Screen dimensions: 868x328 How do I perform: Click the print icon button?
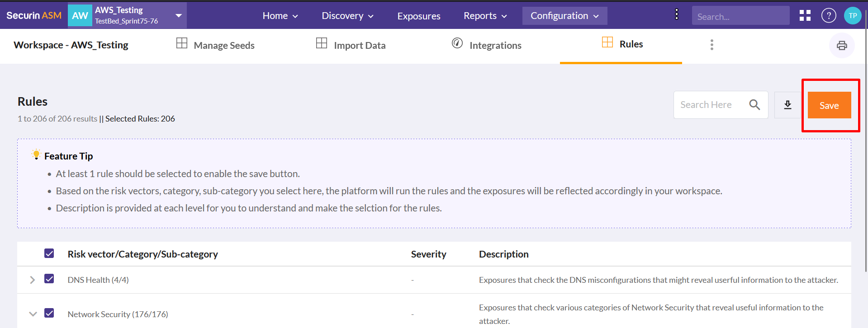[842, 46]
